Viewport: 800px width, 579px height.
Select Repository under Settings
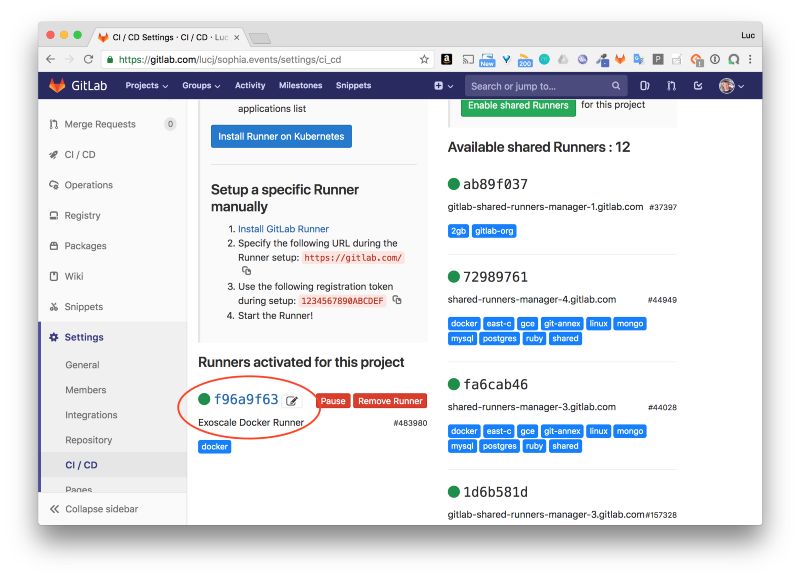[89, 440]
